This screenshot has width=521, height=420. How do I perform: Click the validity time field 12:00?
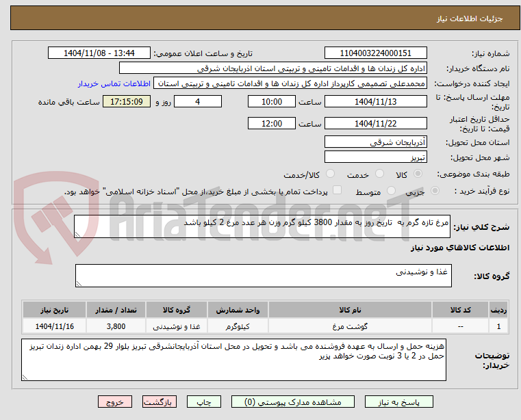272,124
